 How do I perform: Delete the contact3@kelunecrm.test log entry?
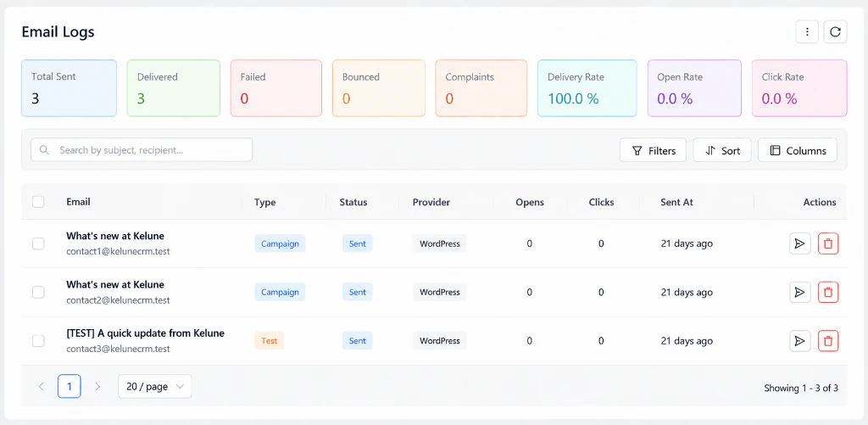click(828, 341)
